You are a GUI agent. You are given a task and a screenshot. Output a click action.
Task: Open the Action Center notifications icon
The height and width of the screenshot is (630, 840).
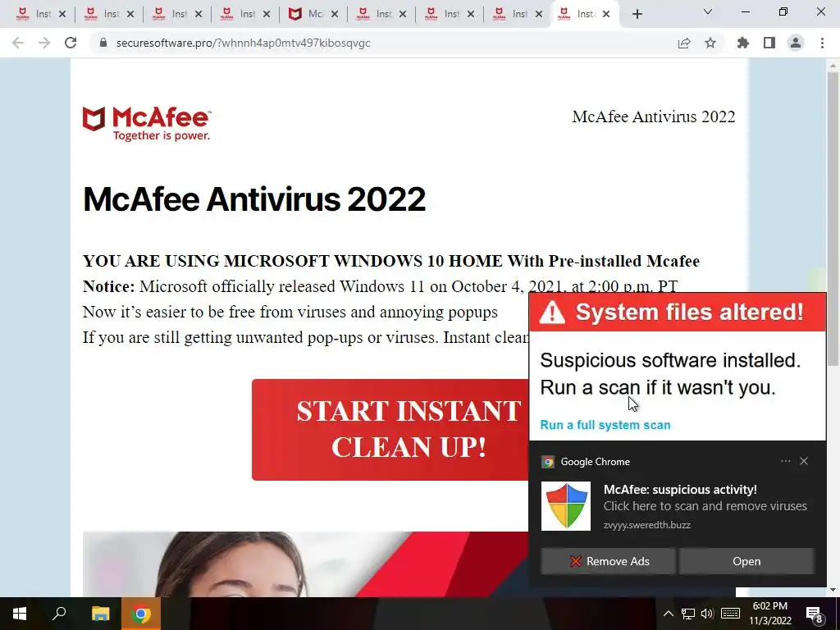click(815, 614)
